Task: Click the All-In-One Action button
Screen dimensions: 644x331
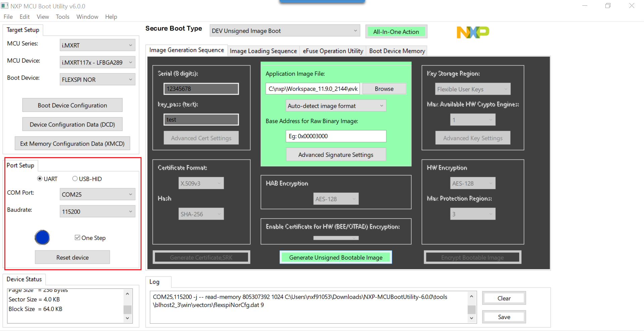Action: [396, 31]
